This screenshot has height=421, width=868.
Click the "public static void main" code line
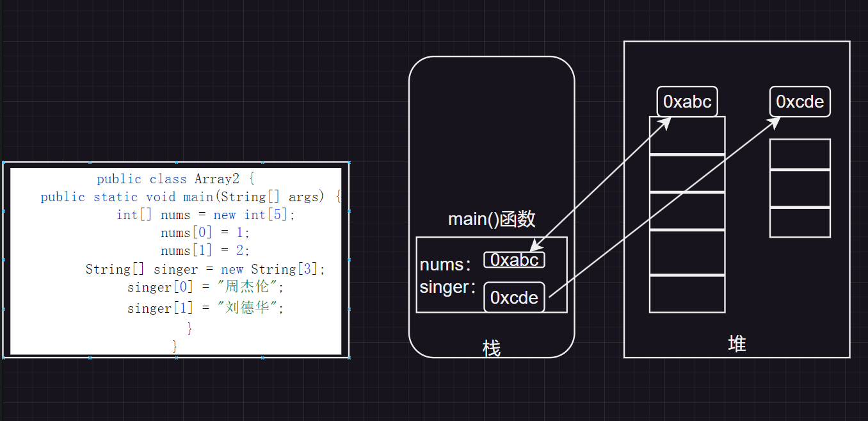coord(191,197)
